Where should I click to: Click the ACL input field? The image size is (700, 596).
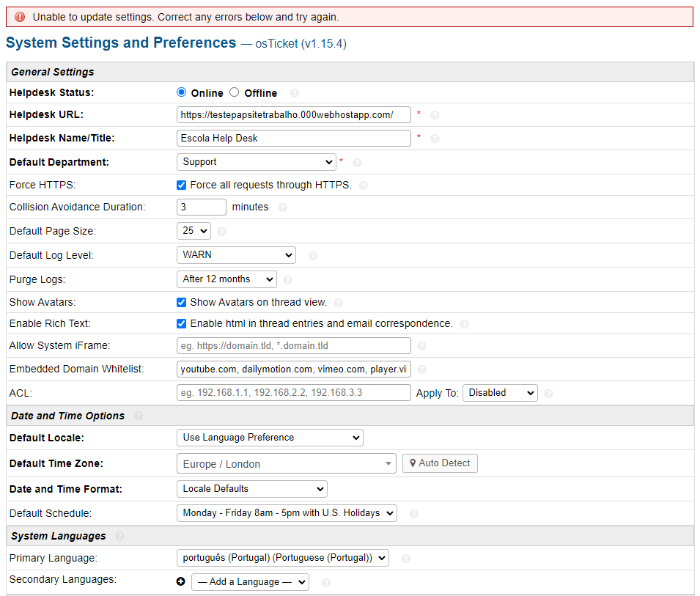[x=293, y=392]
